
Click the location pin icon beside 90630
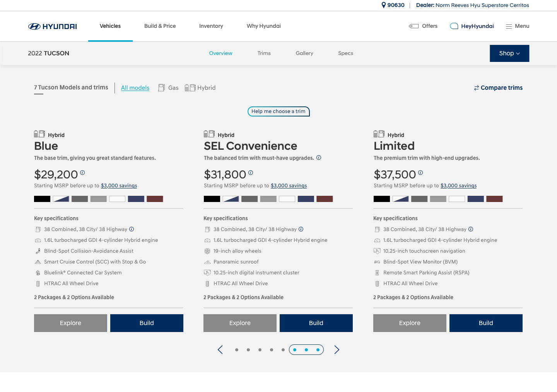tap(383, 5)
